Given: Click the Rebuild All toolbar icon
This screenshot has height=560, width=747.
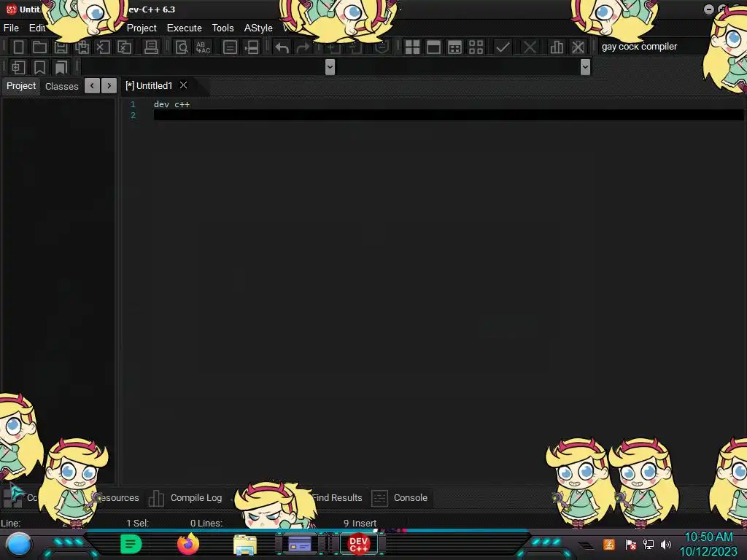Looking at the screenshot, I should click(476, 47).
